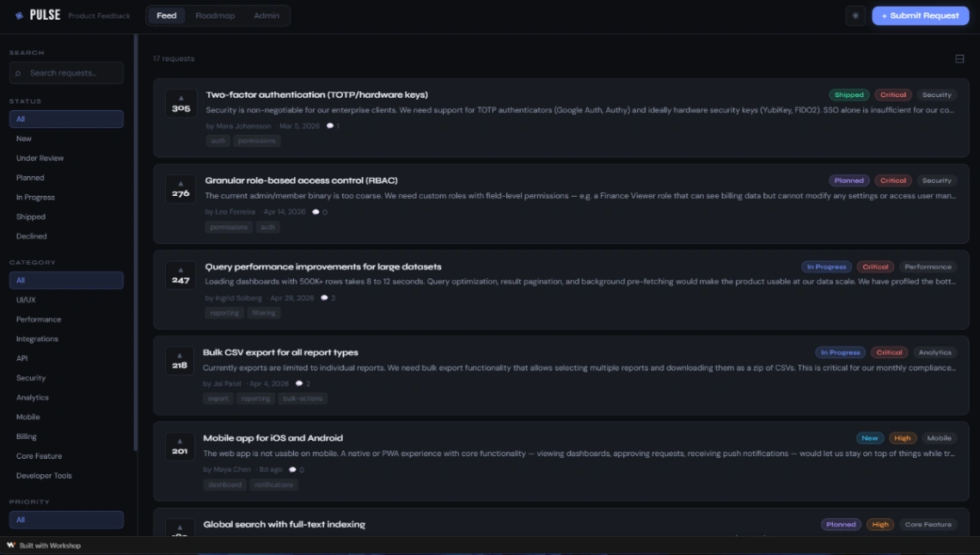Click the sidebar vertical scrollbar

(136, 242)
